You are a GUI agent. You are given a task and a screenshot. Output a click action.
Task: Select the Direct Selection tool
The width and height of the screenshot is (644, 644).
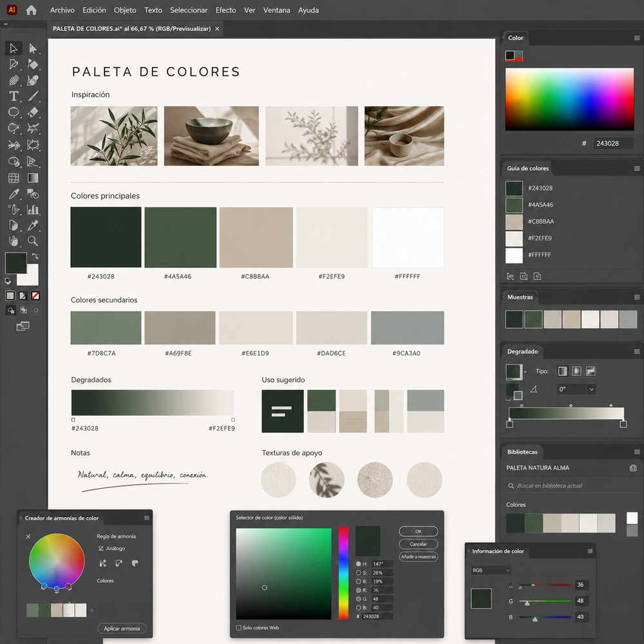pyautogui.click(x=33, y=48)
